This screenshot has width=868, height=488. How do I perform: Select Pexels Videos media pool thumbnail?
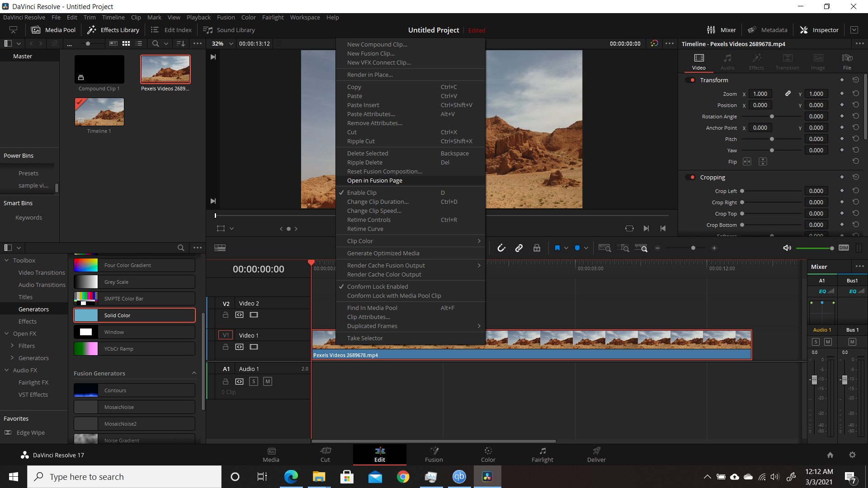point(165,69)
